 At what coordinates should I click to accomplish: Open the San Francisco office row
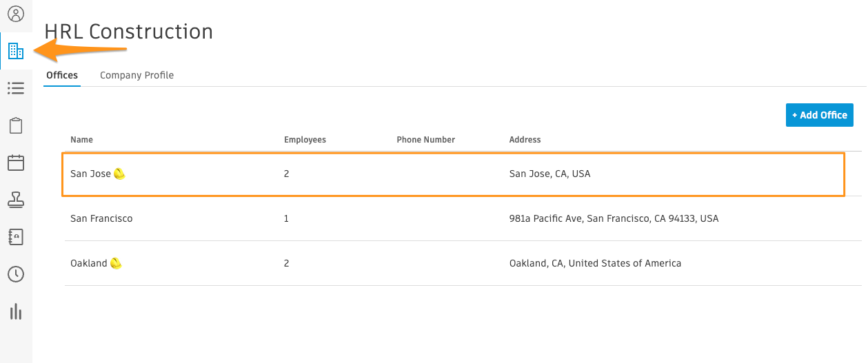point(463,218)
